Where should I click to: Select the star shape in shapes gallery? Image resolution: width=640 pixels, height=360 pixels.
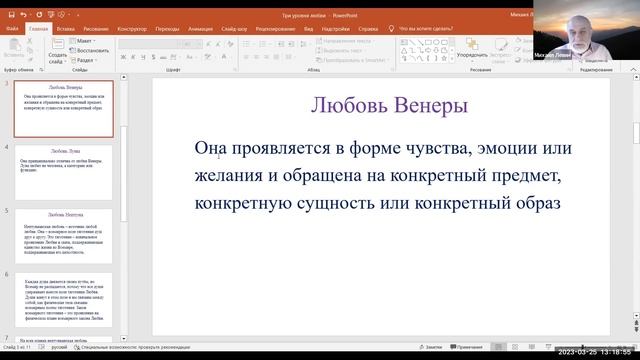point(444,58)
